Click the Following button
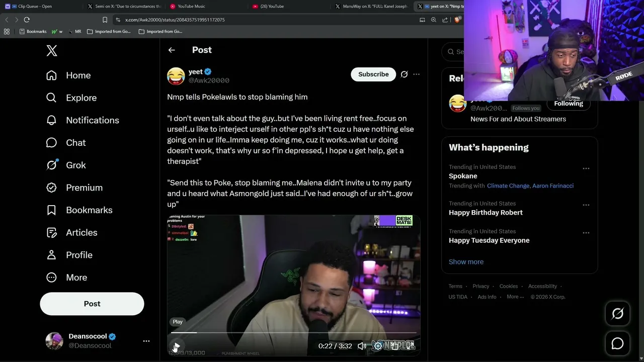Screen dimensions: 644x362 point(569,104)
